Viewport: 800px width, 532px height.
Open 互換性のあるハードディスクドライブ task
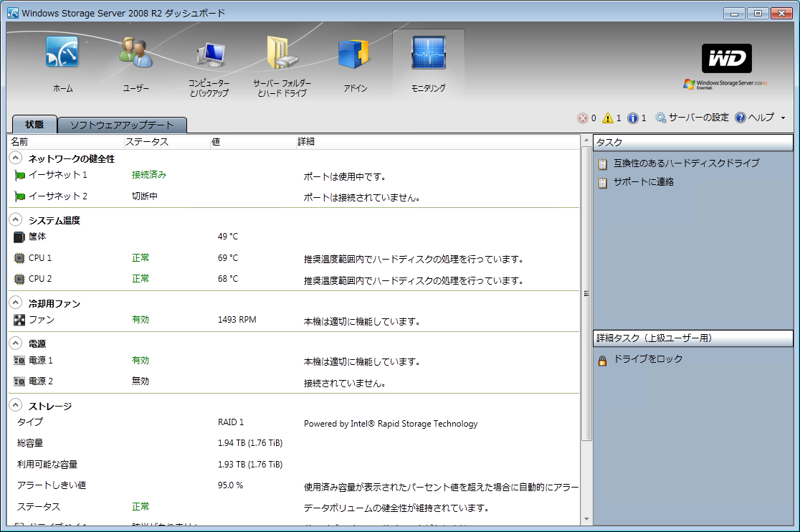[x=686, y=163]
